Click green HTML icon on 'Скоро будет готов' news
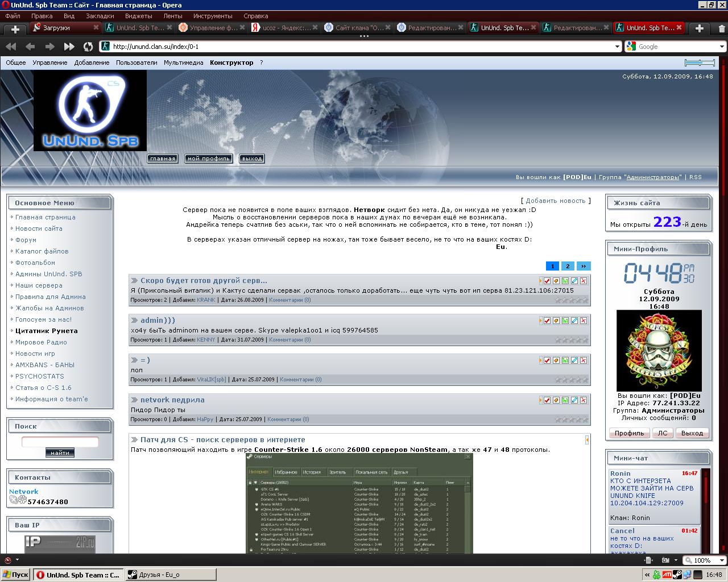This screenshot has width=728, height=582. [565, 281]
